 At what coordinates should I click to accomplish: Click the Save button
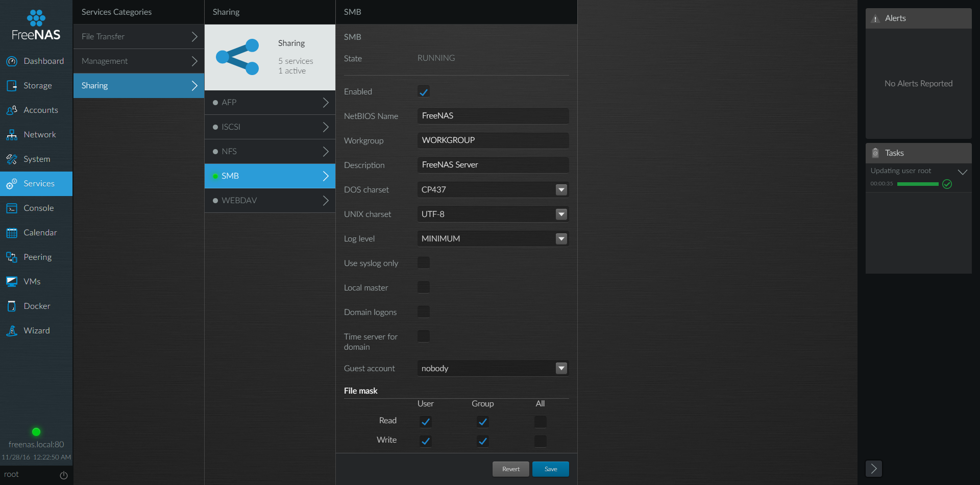550,469
